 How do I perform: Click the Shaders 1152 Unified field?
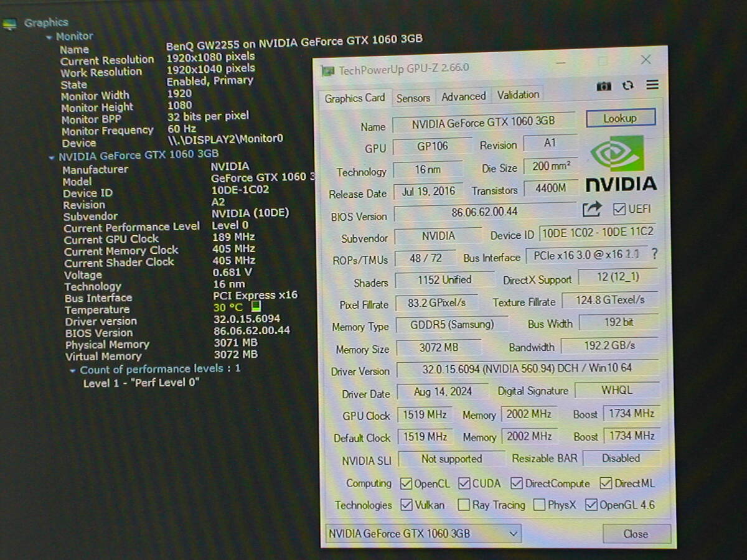[x=444, y=280]
